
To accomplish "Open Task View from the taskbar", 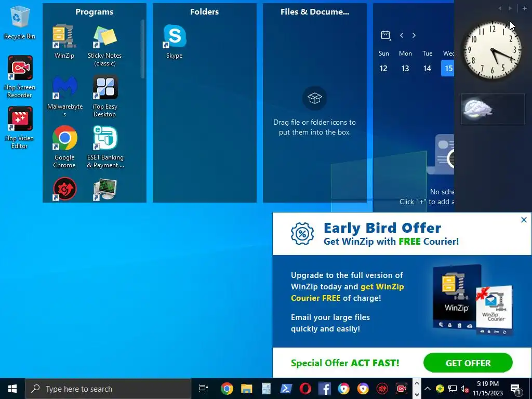I will coord(203,389).
